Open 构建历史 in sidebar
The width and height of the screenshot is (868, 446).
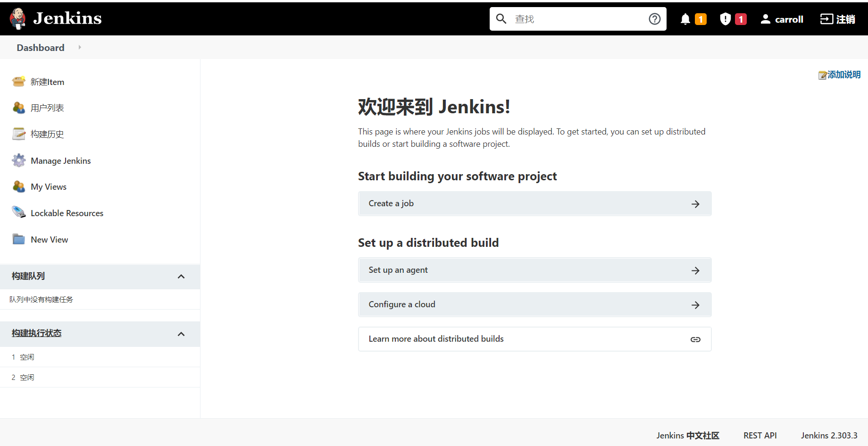click(x=47, y=135)
